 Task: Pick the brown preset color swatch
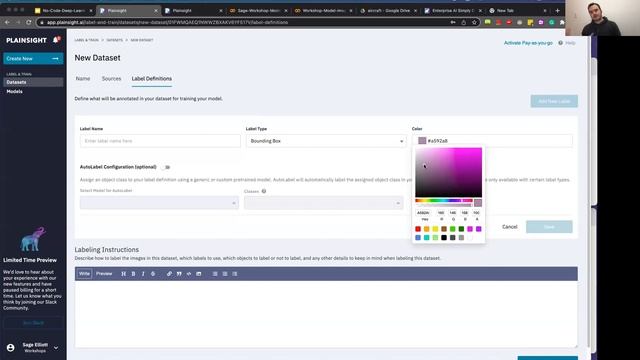click(x=444, y=229)
